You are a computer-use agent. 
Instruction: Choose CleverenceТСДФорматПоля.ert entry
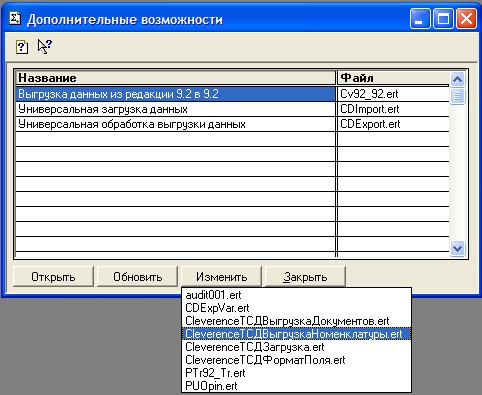[x=296, y=360]
